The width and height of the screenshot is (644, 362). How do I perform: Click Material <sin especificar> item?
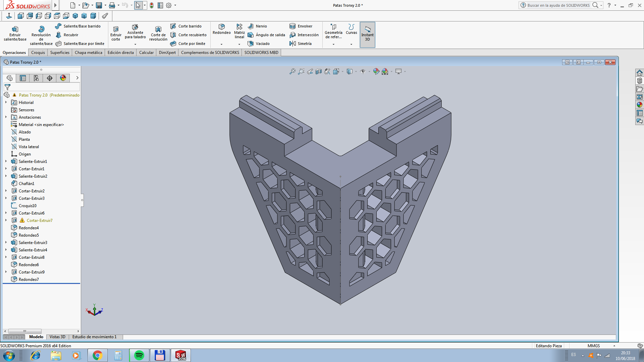pos(37,125)
